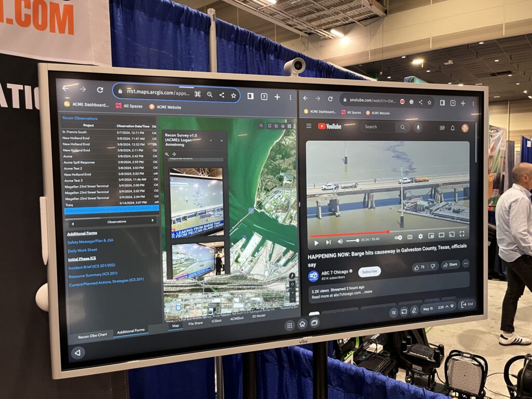This screenshot has width=532, height=399.
Task: Select the ACMEbot tab
Action: (237, 318)
